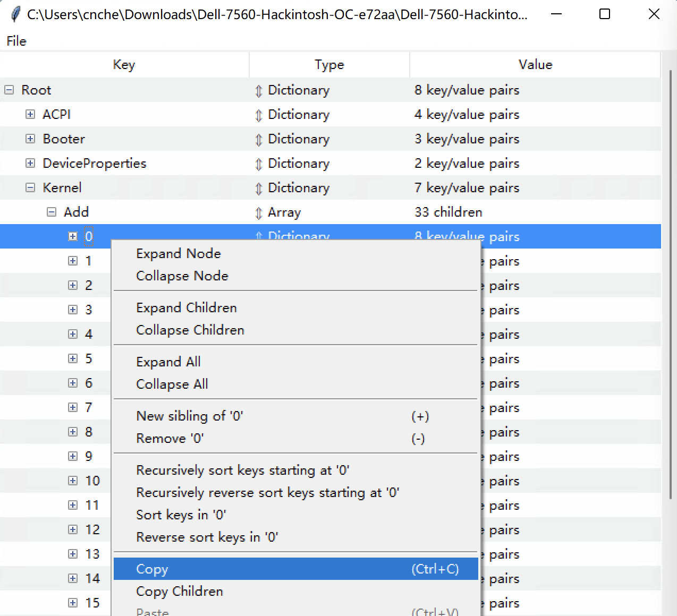The height and width of the screenshot is (616, 677).
Task: Expand the ACPI node
Action: point(30,114)
